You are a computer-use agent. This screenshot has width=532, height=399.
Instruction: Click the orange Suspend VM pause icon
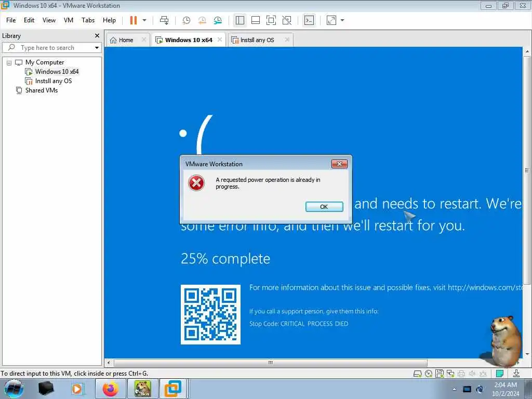coord(134,20)
